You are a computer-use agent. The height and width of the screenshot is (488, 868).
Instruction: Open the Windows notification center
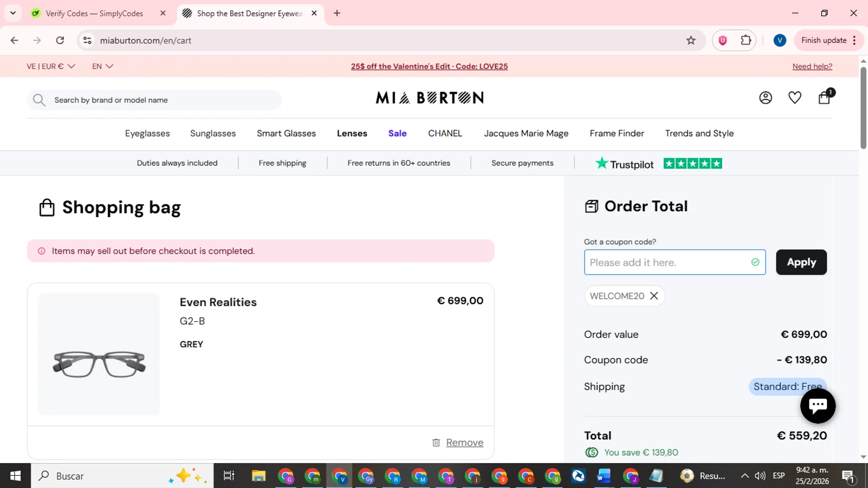pos(849,476)
